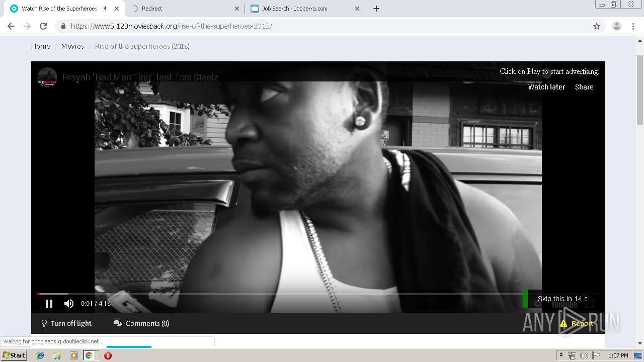The height and width of the screenshot is (362, 644).
Task: Open the Chrome profile avatar
Action: (617, 26)
